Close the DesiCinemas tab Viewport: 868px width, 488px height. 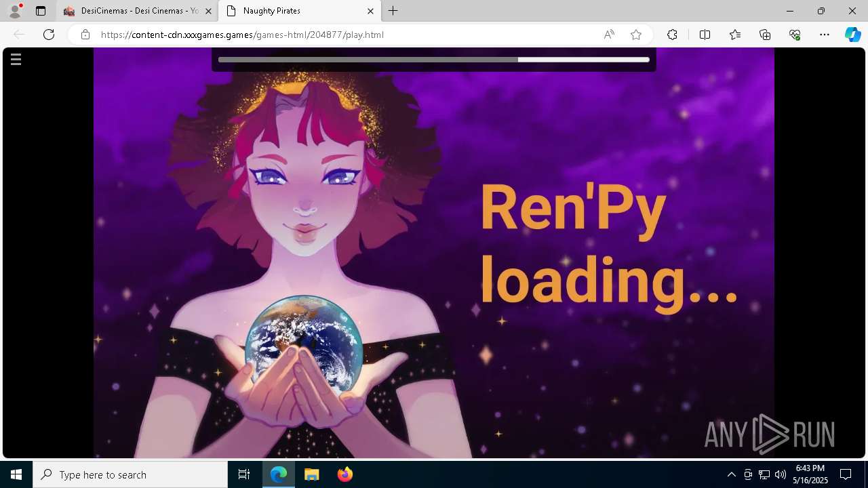tap(208, 11)
